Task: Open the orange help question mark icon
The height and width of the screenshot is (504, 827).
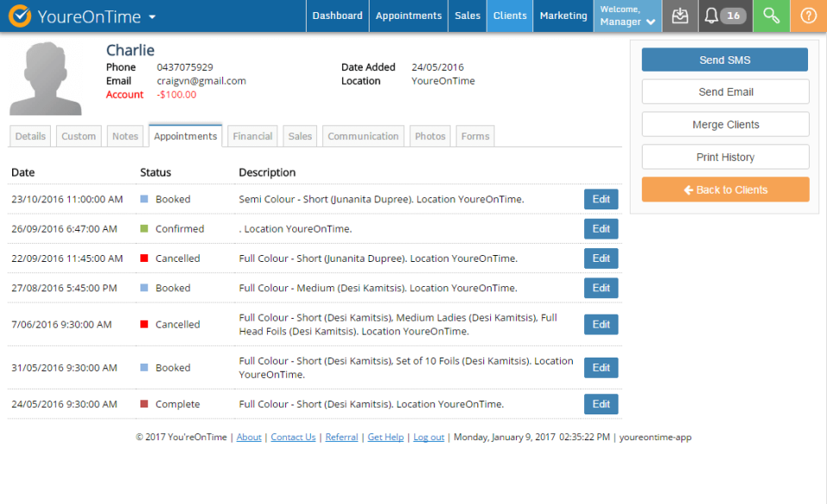Action: click(x=808, y=16)
